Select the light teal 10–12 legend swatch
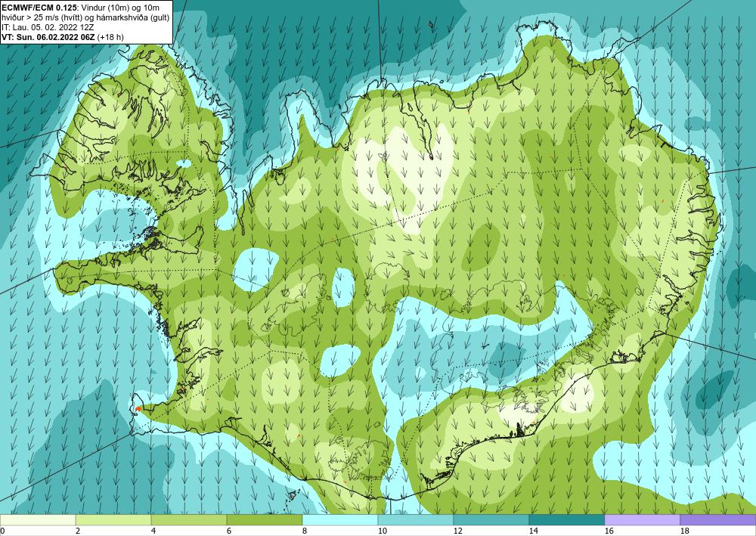The width and height of the screenshot is (756, 536). click(x=416, y=519)
